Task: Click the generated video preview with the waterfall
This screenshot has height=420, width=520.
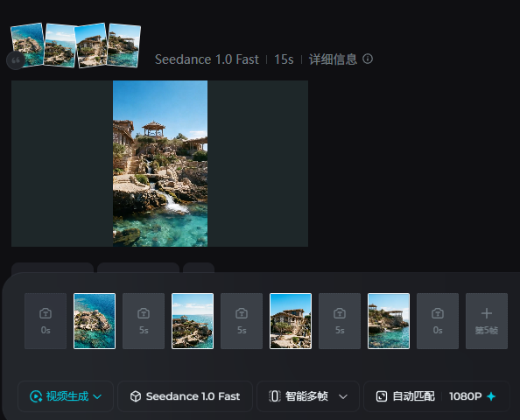Action: click(x=160, y=164)
